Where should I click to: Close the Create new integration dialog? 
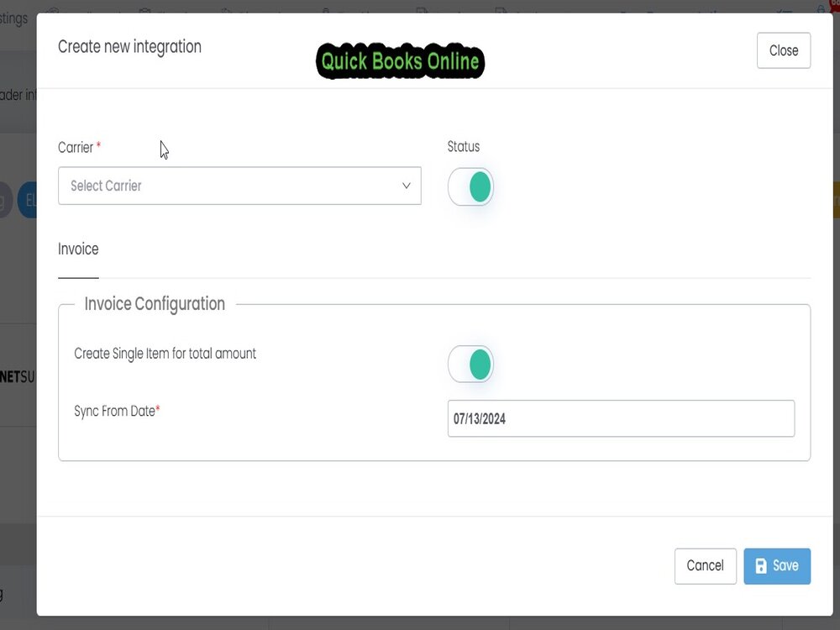coord(783,50)
